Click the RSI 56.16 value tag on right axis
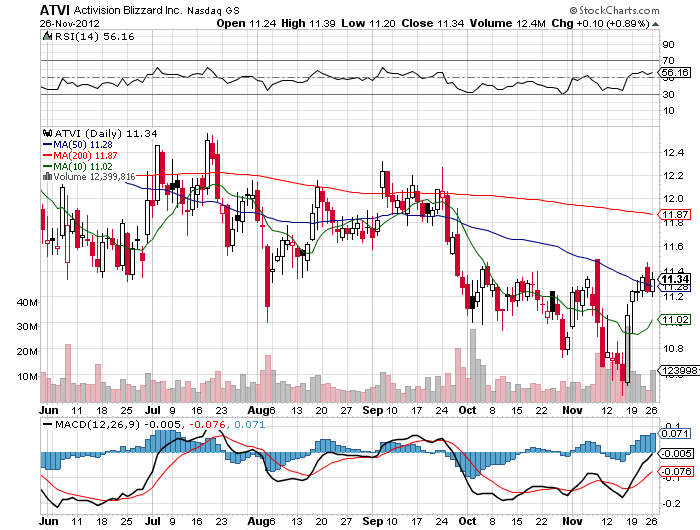 coord(675,72)
